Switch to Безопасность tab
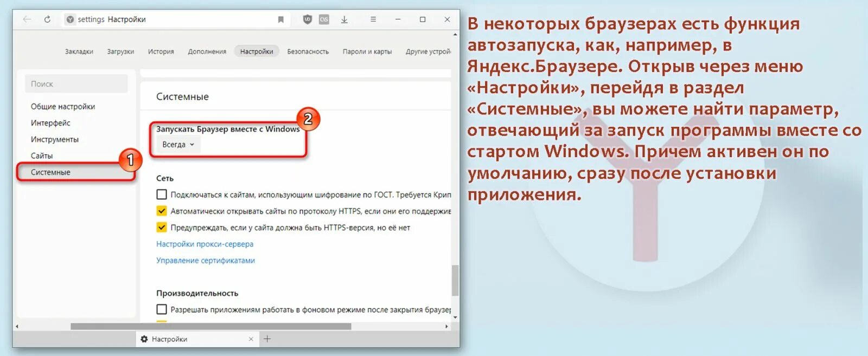Viewport: 868px width, 356px height. [x=308, y=51]
